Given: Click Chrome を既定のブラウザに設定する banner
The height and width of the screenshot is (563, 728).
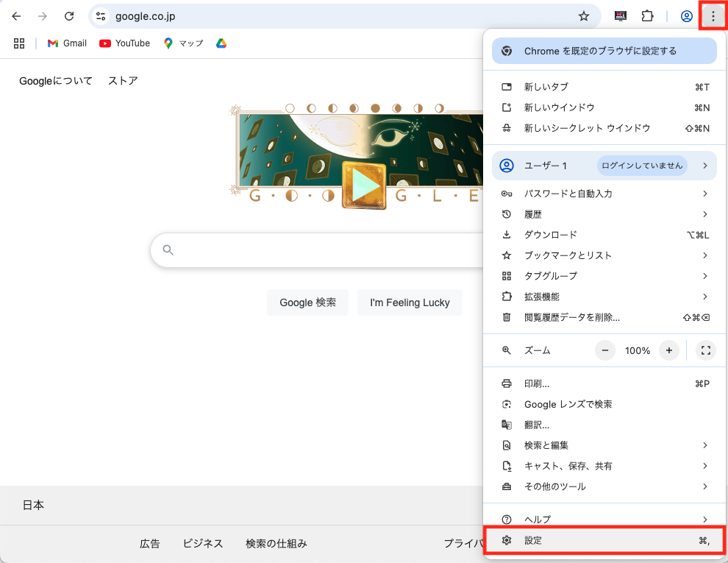Looking at the screenshot, I should (604, 51).
